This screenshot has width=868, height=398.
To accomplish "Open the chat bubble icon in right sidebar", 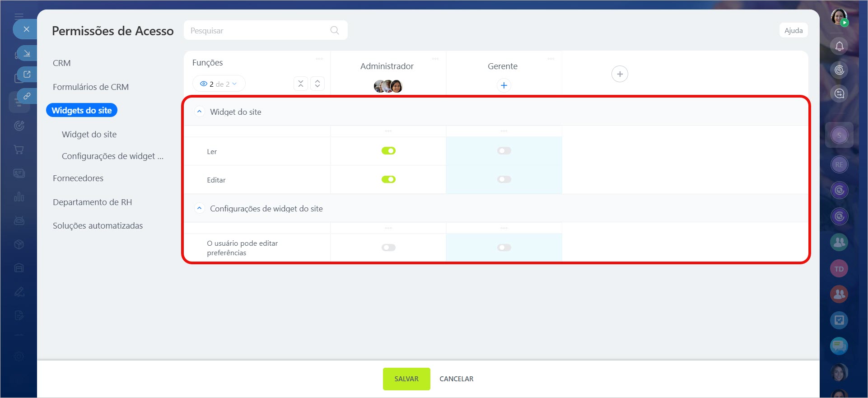I will [x=839, y=346].
